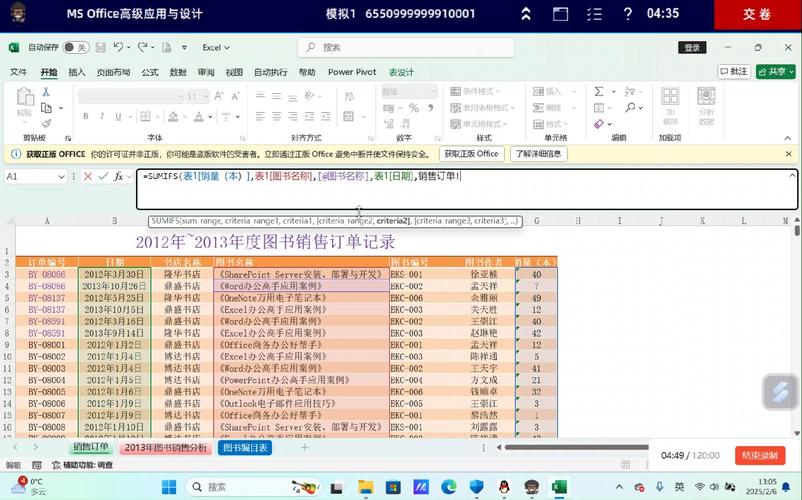Add a new sheet with the plus button
This screenshot has height=500, width=802.
(x=305, y=447)
